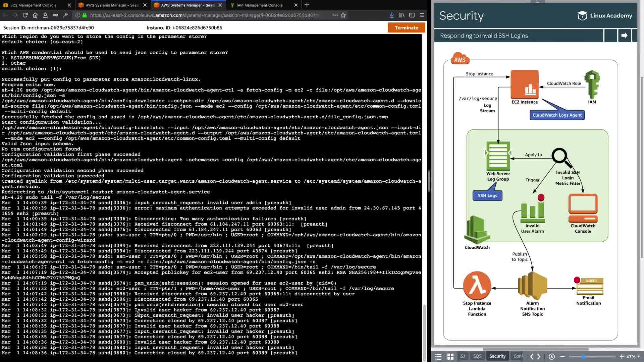Bookmark this page with star icon
Screen dimensions: 644x362
343,15
